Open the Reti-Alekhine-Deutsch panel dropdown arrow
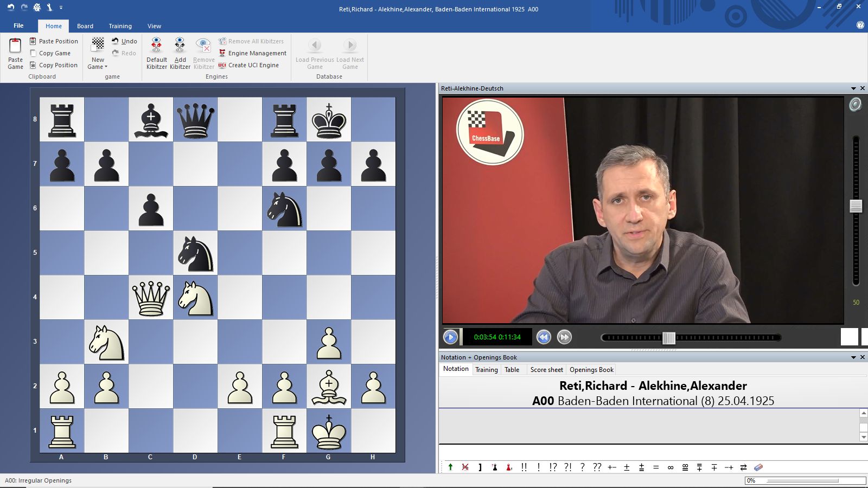The width and height of the screenshot is (868, 488). point(853,88)
